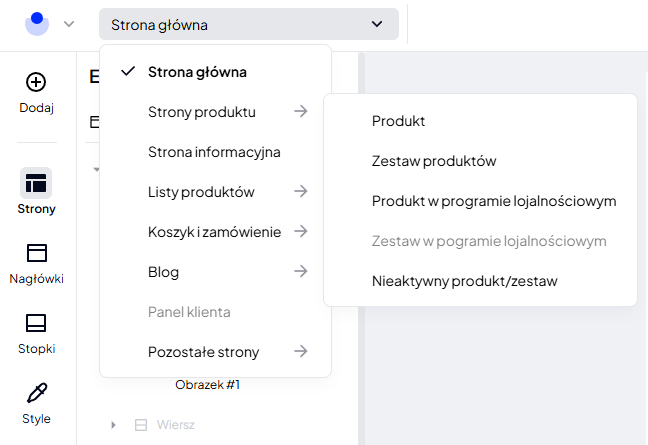Screen dimensions: 648x445
Task: Click the Dodaj plus icon
Action: pyautogui.click(x=36, y=82)
